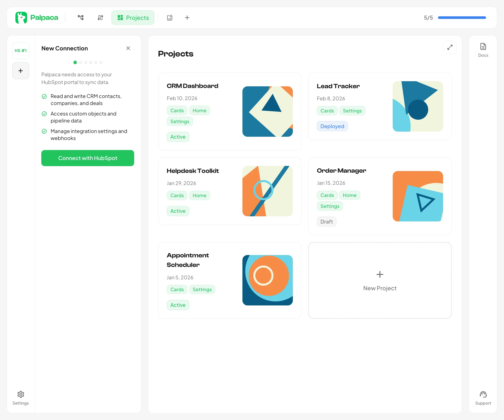The height and width of the screenshot is (420, 504).
Task: Select the HS #1 connection tab
Action: [x=21, y=50]
